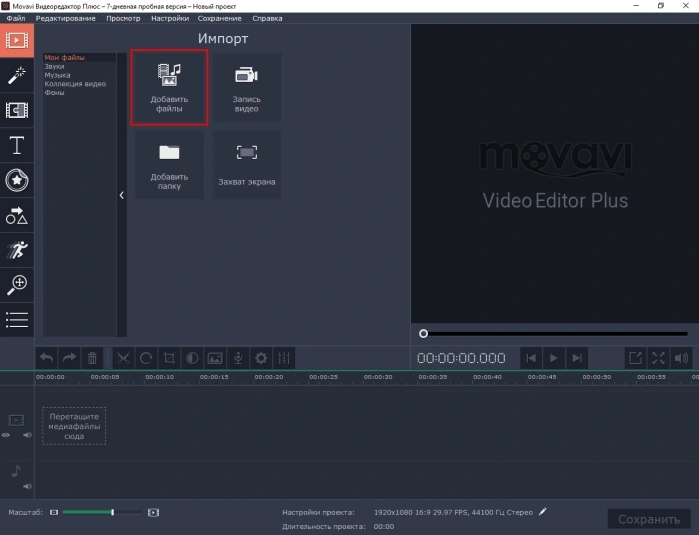The height and width of the screenshot is (535, 699).
Task: Click the audio track note icon
Action: pos(16,471)
